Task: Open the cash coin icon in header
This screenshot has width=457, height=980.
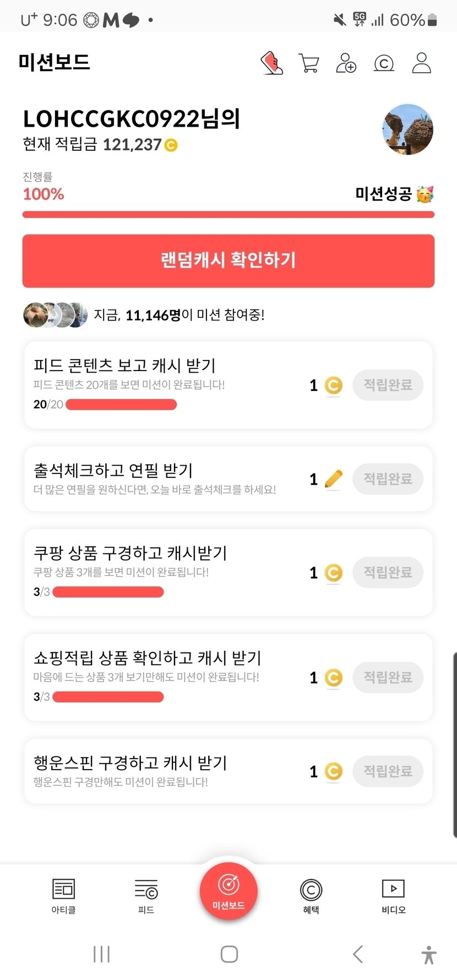Action: tap(384, 63)
